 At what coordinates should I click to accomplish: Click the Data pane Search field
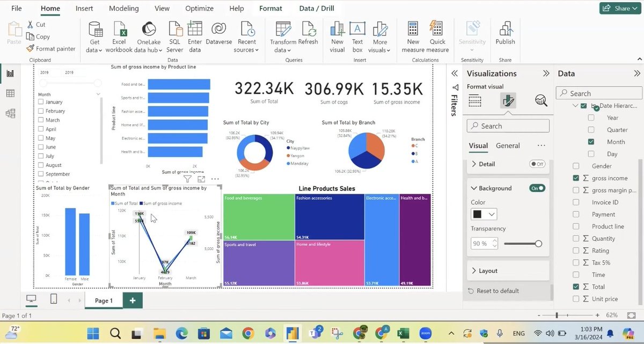(599, 93)
